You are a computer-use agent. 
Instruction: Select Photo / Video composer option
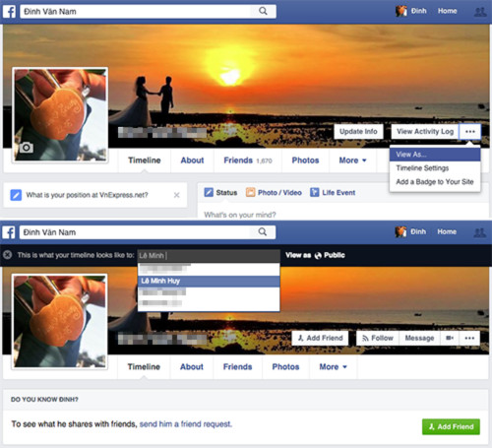pyautogui.click(x=274, y=193)
